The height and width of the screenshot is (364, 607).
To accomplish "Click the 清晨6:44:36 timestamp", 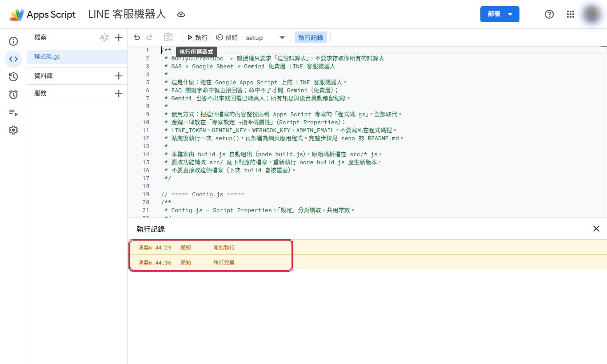I will pyautogui.click(x=155, y=263).
